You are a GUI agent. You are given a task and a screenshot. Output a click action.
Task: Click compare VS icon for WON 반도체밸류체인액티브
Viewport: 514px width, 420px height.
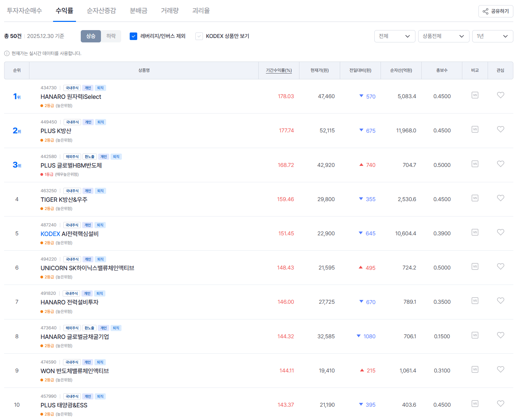pos(475,369)
